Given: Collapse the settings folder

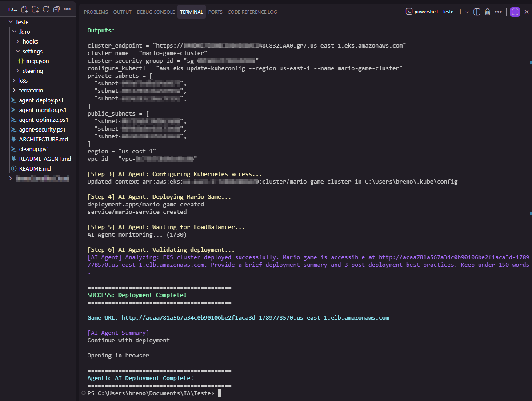Looking at the screenshot, I should click(x=32, y=51).
